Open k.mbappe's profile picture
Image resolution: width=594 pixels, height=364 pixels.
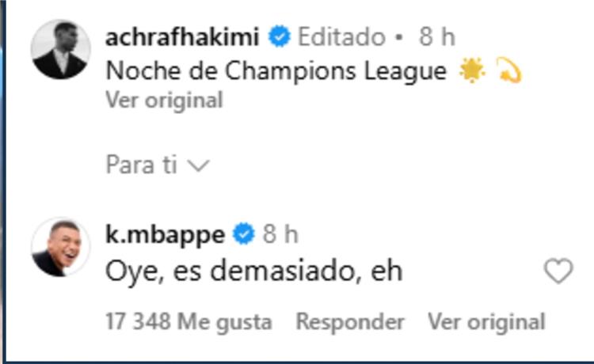[x=60, y=247]
